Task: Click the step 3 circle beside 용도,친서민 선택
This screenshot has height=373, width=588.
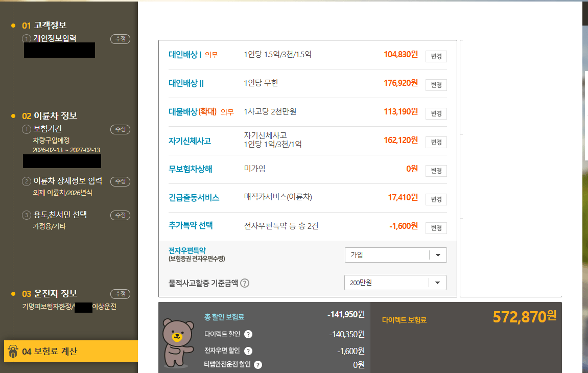Action: [27, 215]
